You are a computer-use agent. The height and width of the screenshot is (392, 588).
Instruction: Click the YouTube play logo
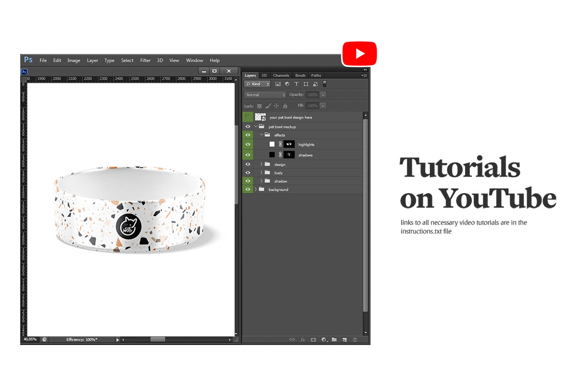tap(360, 54)
